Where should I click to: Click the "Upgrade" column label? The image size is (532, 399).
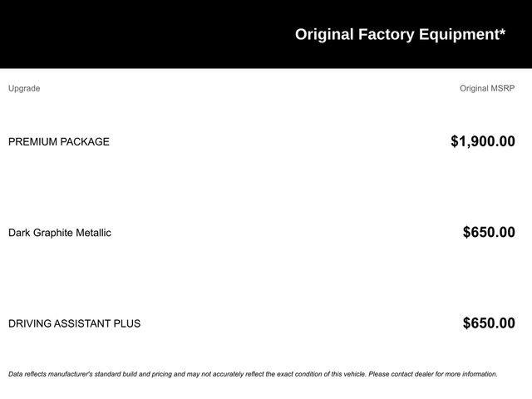[x=24, y=88]
